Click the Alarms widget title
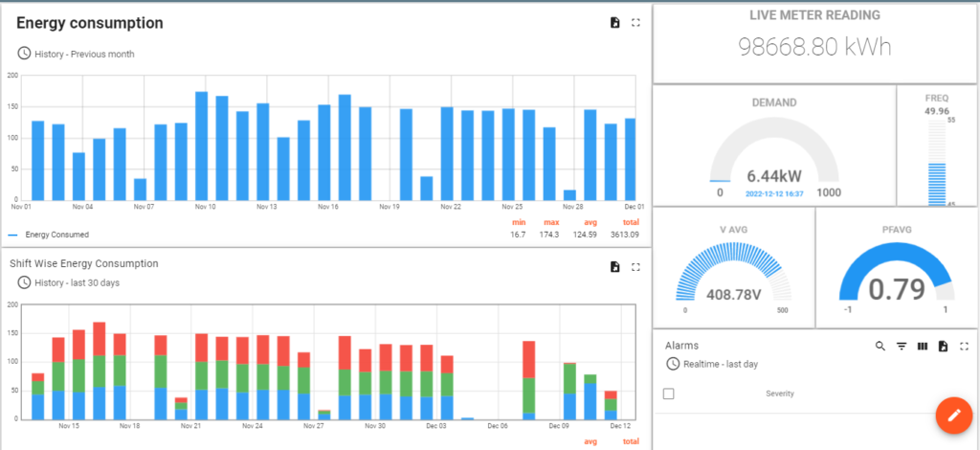 [x=681, y=346]
